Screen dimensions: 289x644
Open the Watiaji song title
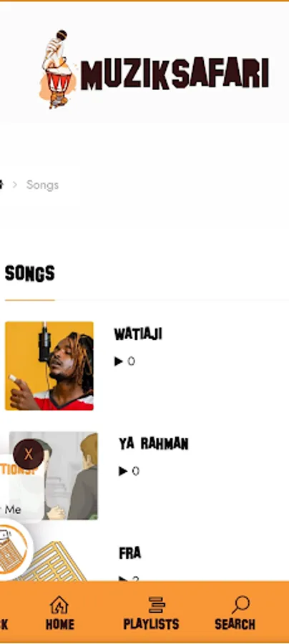(138, 334)
